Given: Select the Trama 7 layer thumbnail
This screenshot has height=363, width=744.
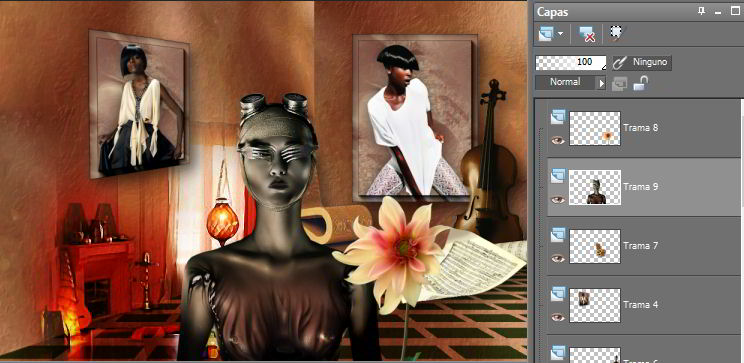Looking at the screenshot, I should tap(595, 246).
